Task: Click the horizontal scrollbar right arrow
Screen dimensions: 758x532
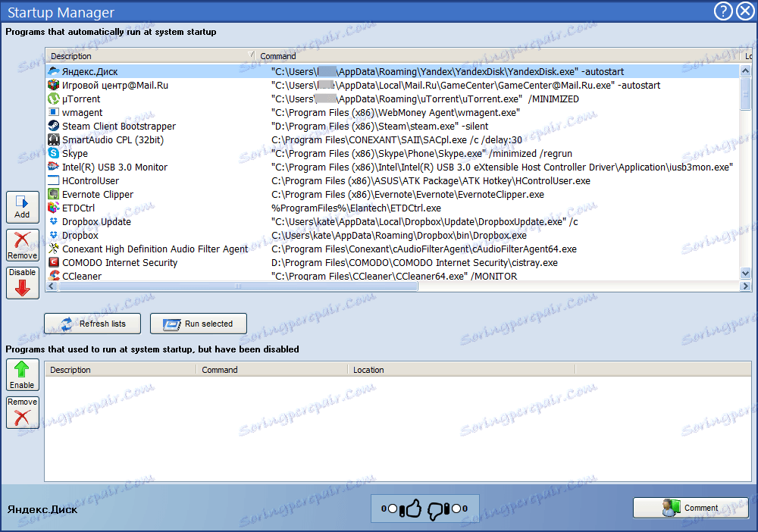Action: (x=745, y=286)
